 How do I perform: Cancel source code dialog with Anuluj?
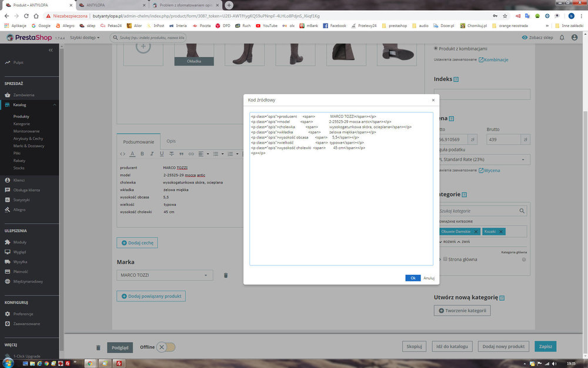pyautogui.click(x=429, y=278)
